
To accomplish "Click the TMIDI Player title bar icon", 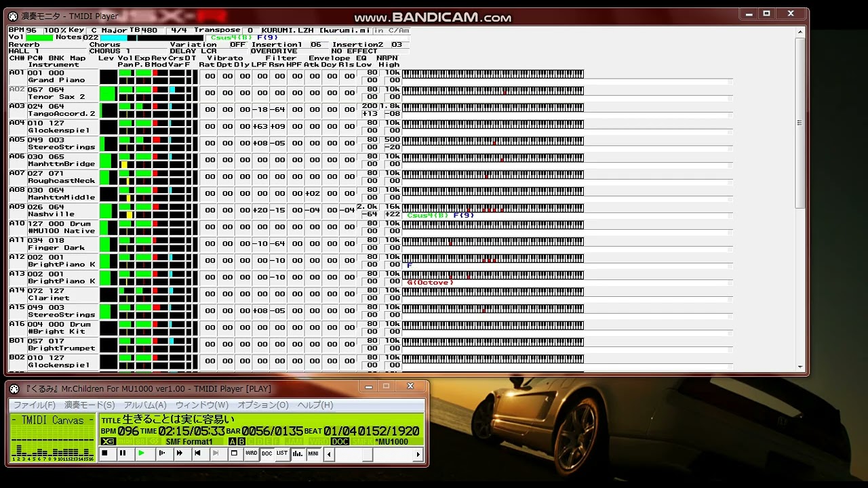I will (14, 388).
